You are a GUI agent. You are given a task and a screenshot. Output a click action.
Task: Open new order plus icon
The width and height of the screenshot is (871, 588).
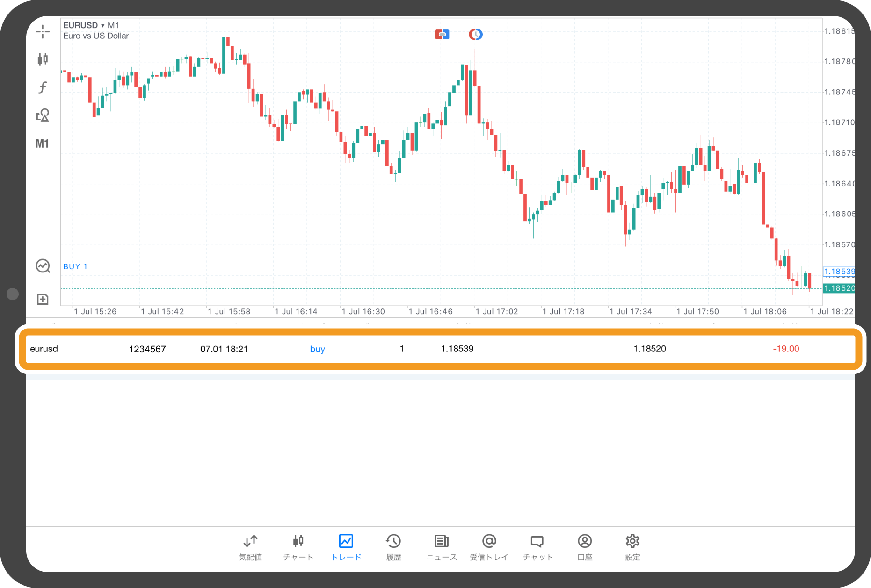[43, 299]
